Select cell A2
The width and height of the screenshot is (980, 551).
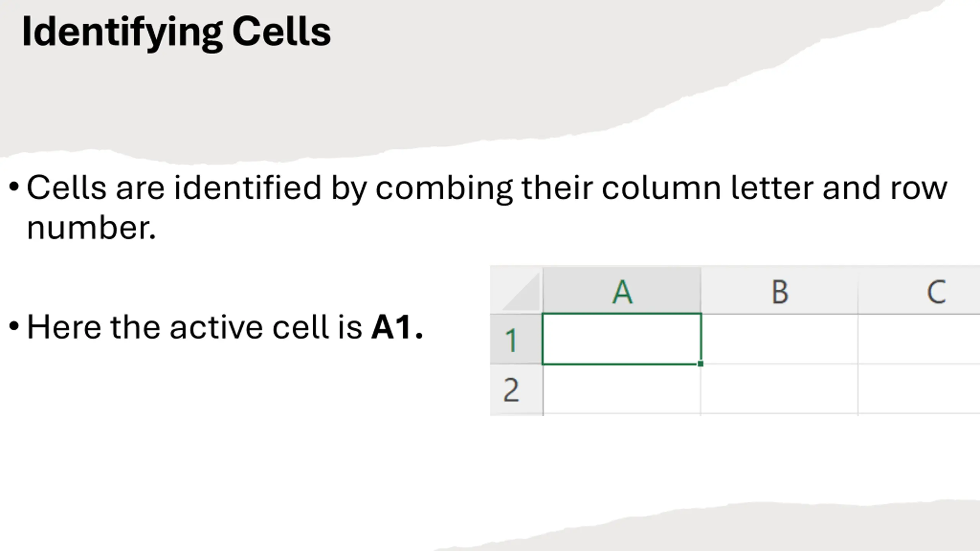(x=622, y=389)
